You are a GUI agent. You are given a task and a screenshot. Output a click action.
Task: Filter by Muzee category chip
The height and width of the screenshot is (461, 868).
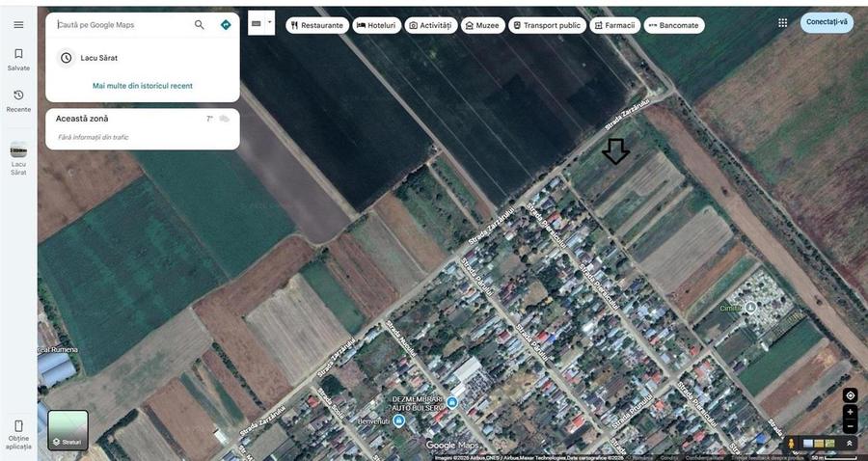coord(483,25)
